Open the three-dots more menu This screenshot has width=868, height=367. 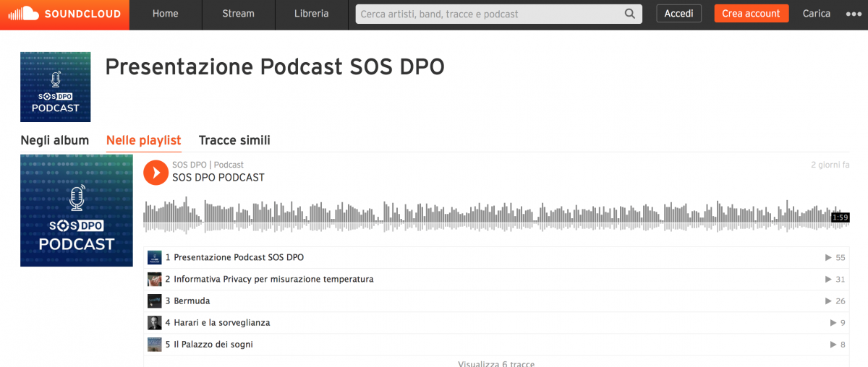[853, 14]
